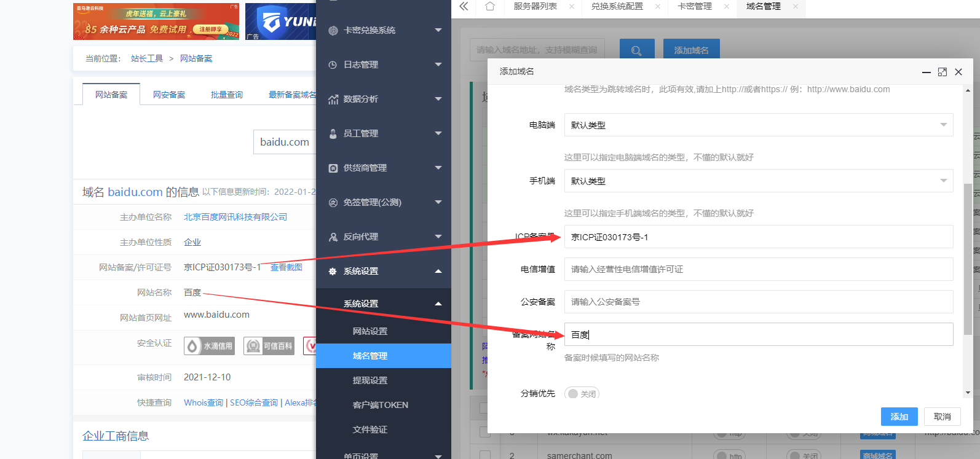Image resolution: width=980 pixels, height=459 pixels.
Task: Click baidu.com domain search box
Action: point(285,142)
